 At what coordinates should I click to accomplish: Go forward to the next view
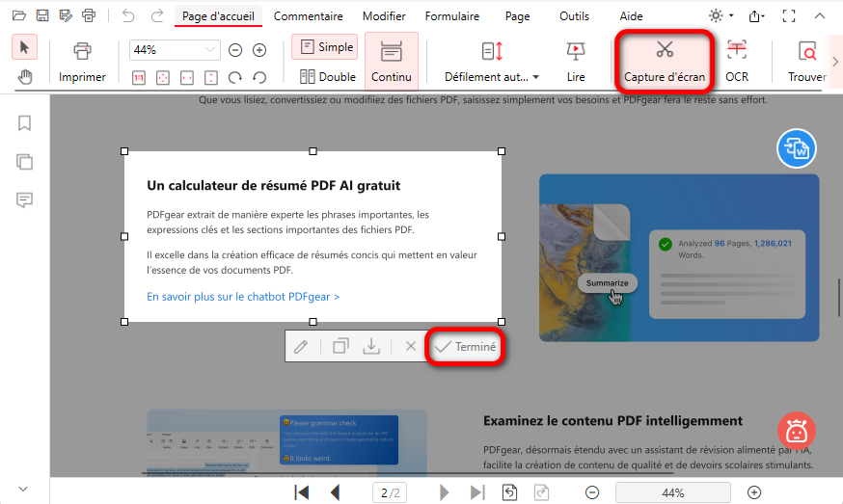coord(541,492)
